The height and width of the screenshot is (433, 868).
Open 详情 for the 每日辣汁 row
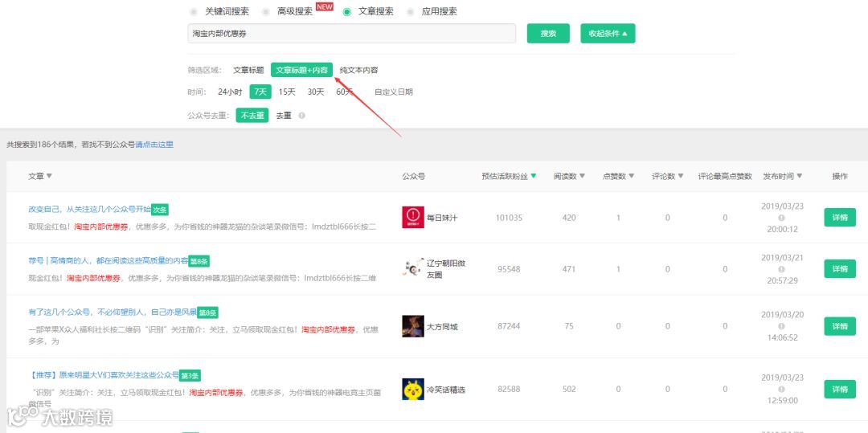840,218
